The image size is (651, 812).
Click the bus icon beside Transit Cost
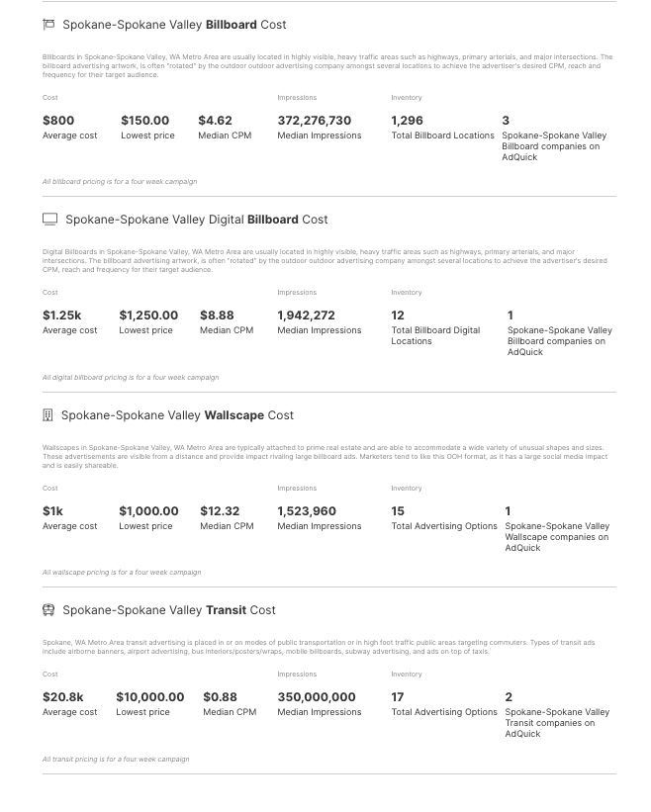(x=48, y=610)
